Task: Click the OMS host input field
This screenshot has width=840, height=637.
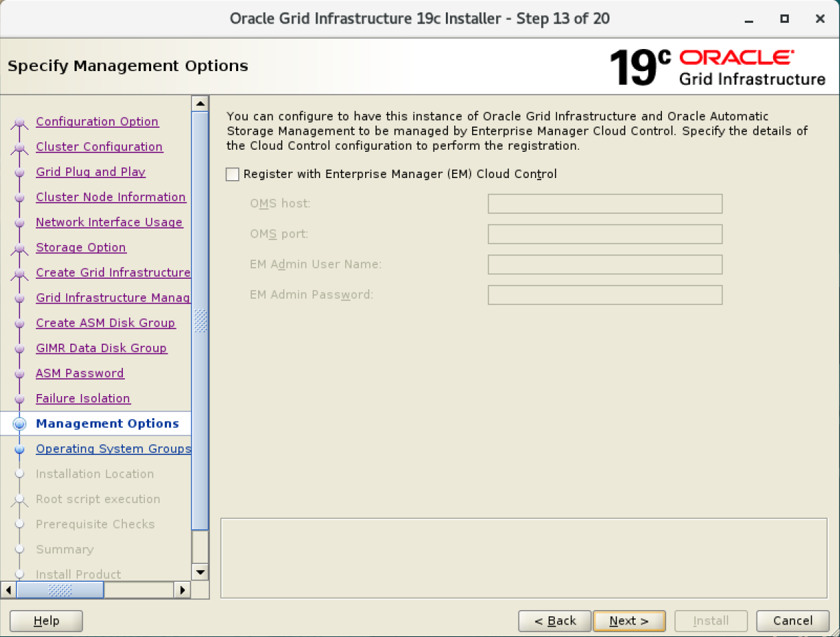Action: point(605,204)
